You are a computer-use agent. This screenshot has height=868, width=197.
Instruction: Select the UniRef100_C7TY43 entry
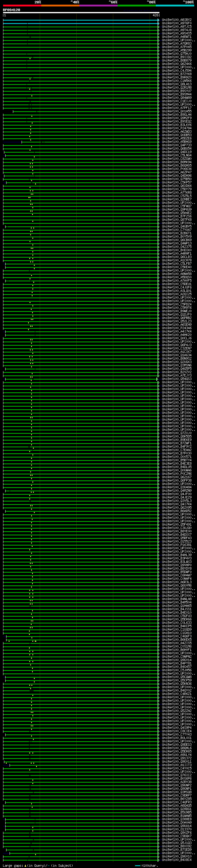point(177,735)
